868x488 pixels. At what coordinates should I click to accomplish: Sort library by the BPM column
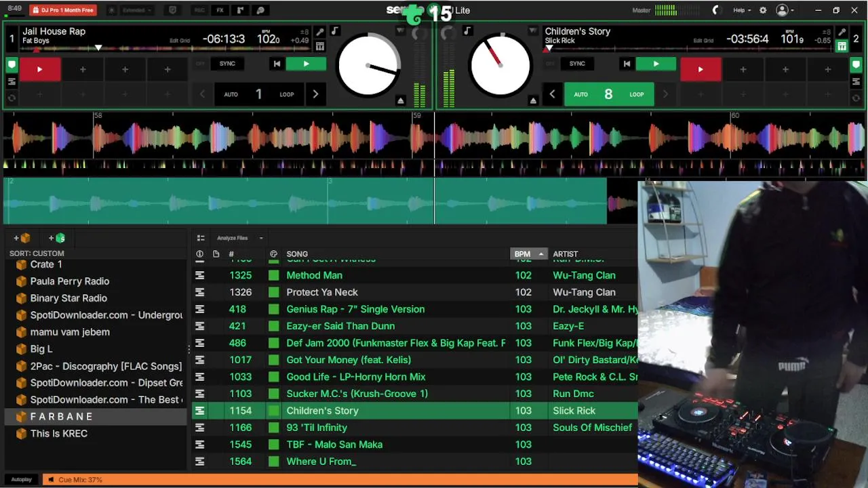click(x=528, y=254)
